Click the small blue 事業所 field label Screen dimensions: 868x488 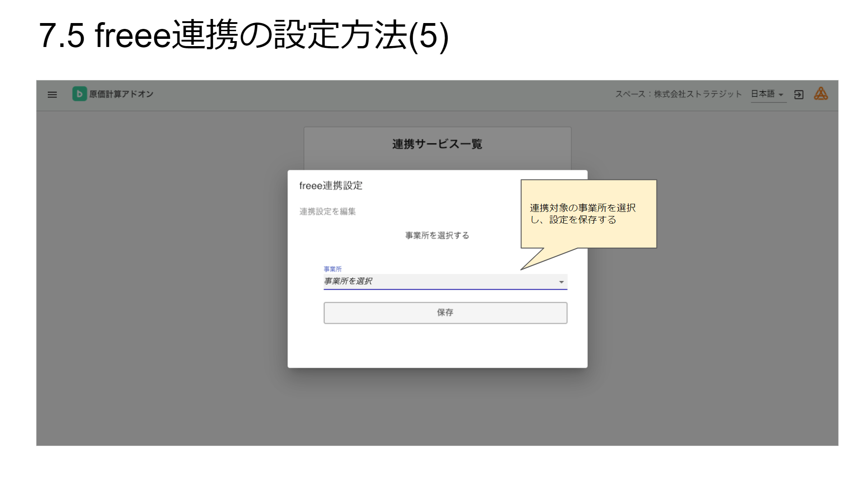(x=333, y=269)
